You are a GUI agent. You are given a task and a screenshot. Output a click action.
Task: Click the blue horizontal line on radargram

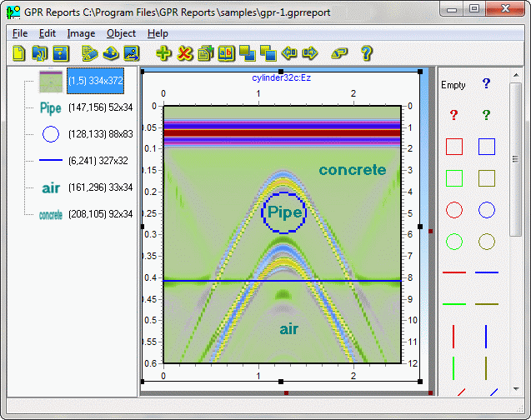point(282,281)
